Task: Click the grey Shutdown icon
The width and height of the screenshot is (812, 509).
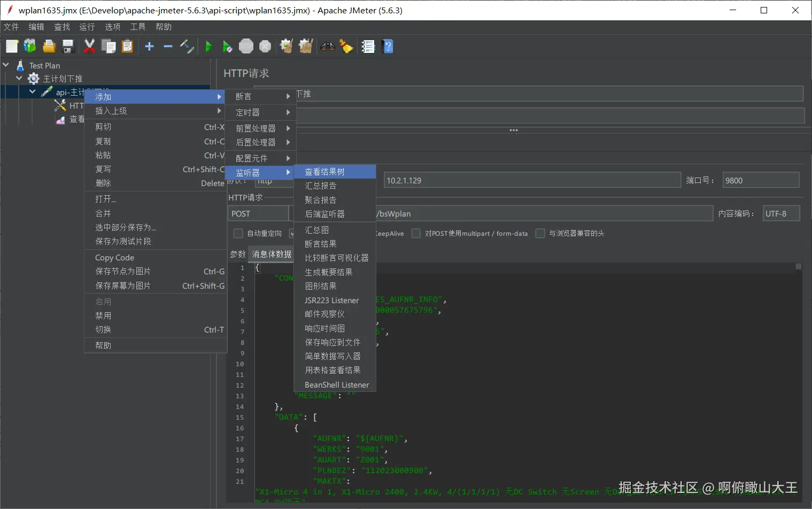Action: 265,47
